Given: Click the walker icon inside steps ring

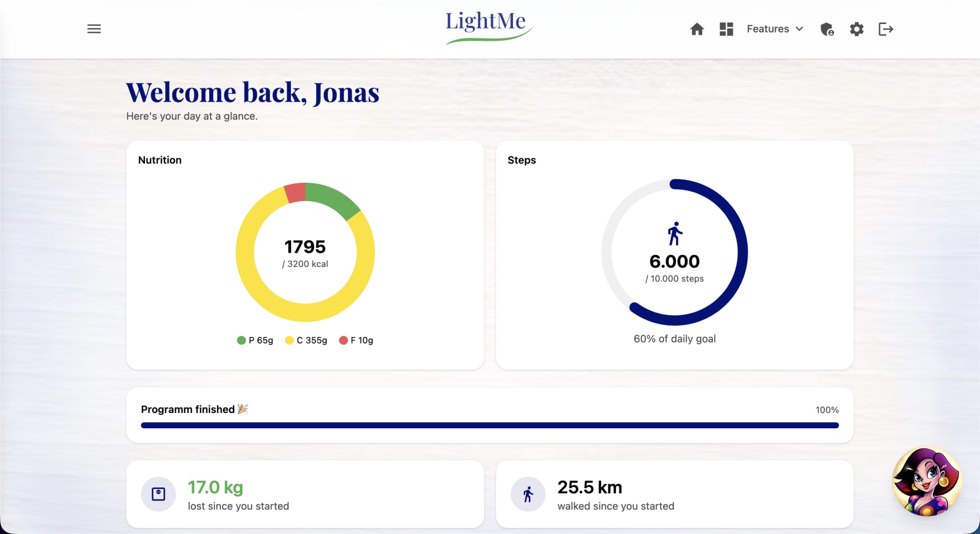Looking at the screenshot, I should coord(675,234).
